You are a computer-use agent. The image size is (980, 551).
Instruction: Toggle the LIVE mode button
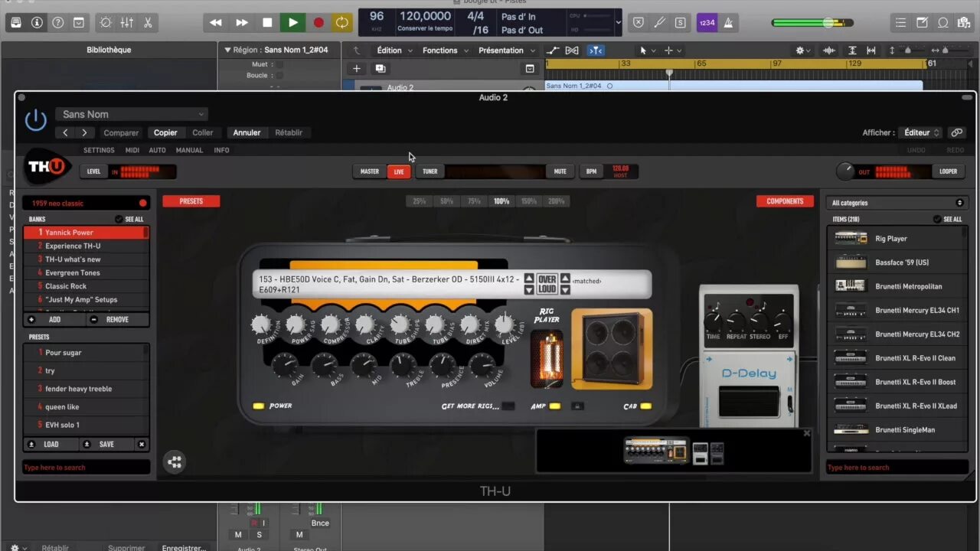(399, 171)
